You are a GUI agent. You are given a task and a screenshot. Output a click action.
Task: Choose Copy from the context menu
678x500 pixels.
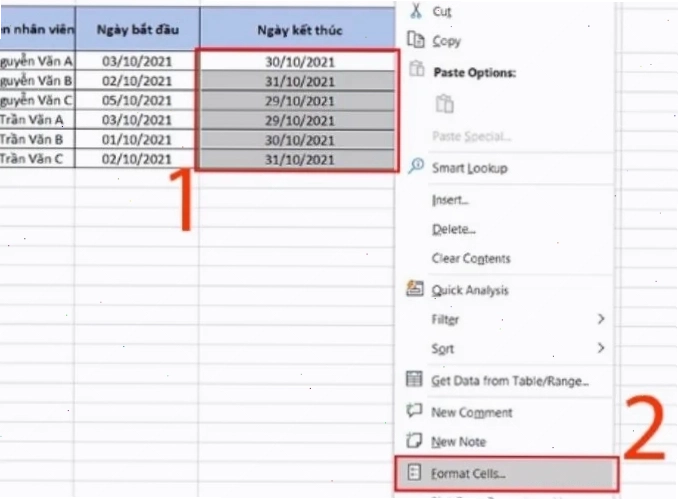[506, 41]
